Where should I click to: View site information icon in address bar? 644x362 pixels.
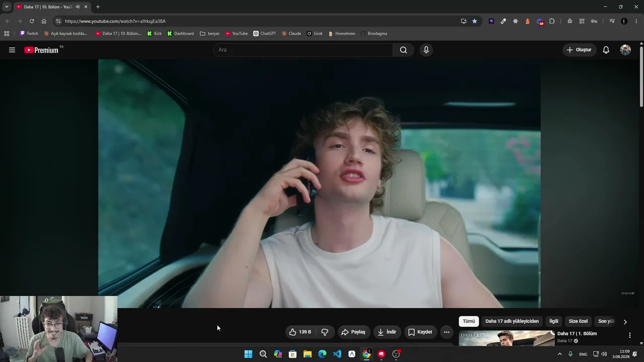pyautogui.click(x=58, y=21)
